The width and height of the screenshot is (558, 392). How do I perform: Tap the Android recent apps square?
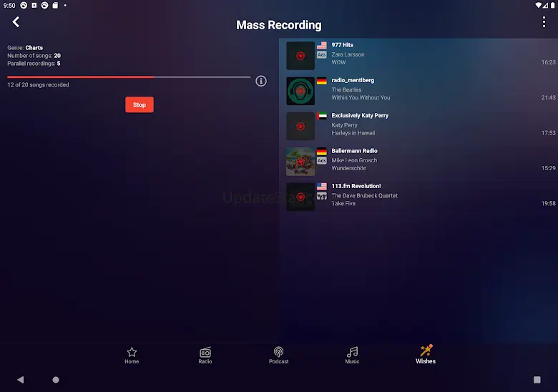(537, 380)
